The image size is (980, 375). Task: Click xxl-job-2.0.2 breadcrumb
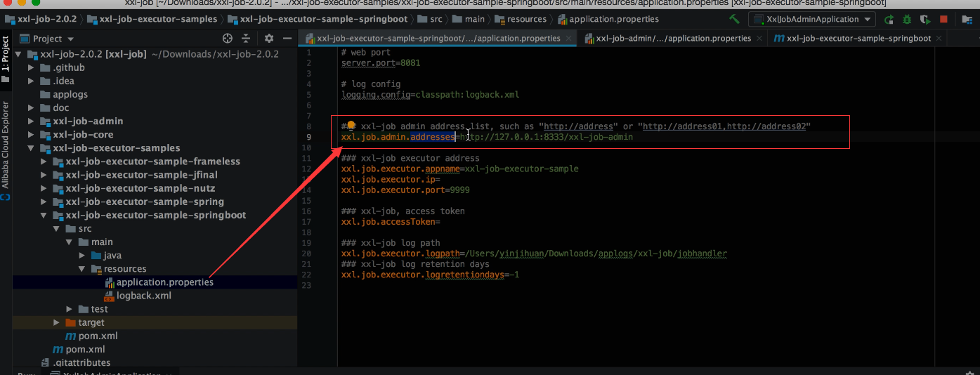(x=40, y=19)
